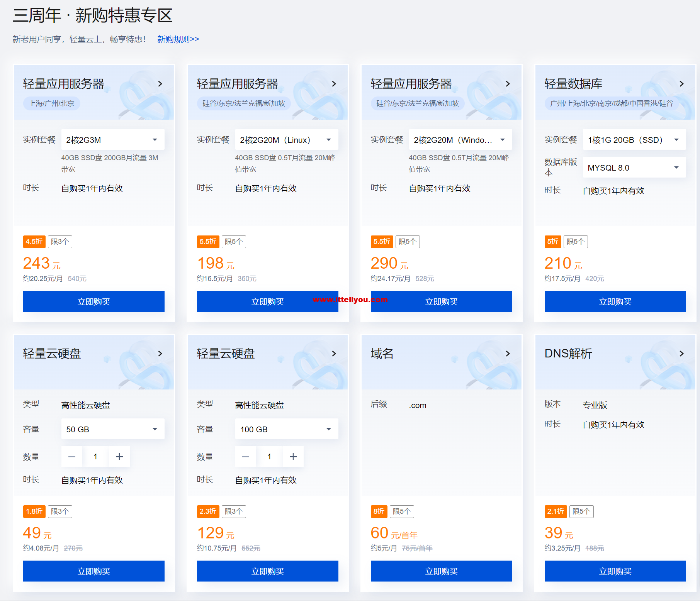Increase quantity on 50 GB disk card
Viewport: 700px width, 601px height.
pos(119,457)
